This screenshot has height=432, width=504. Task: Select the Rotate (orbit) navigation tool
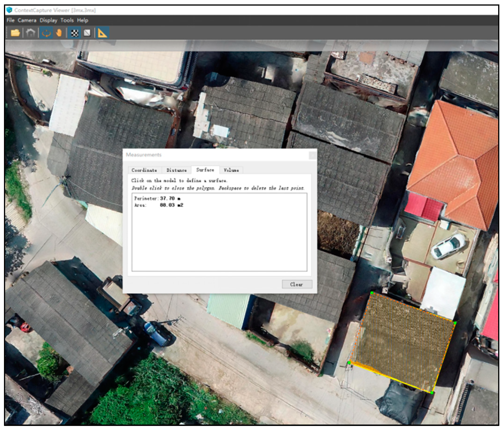click(46, 33)
